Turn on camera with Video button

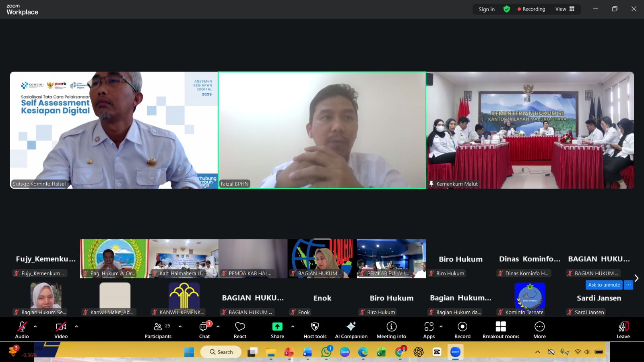coord(61,330)
